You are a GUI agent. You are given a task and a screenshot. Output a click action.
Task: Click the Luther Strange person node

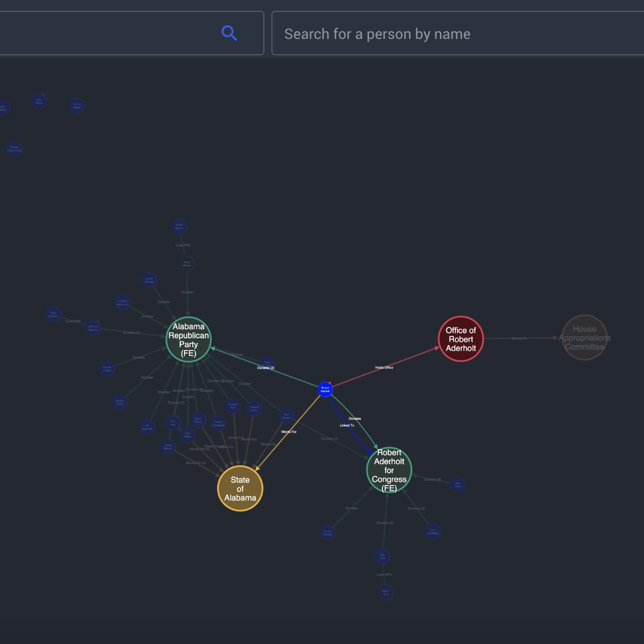149,280
